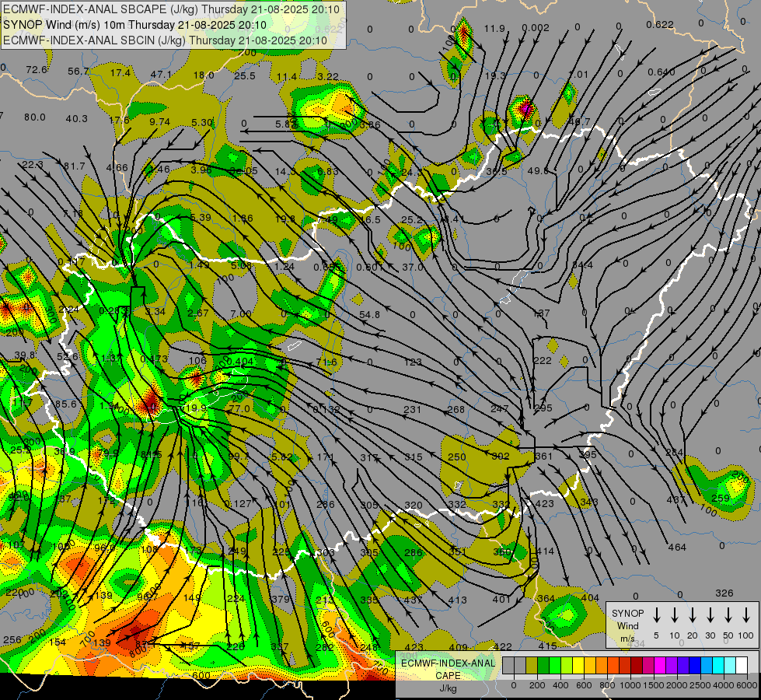Image resolution: width=761 pixels, height=700 pixels.
Task: Click the 10 m/s wind arrow in legend
Action: coord(674,615)
